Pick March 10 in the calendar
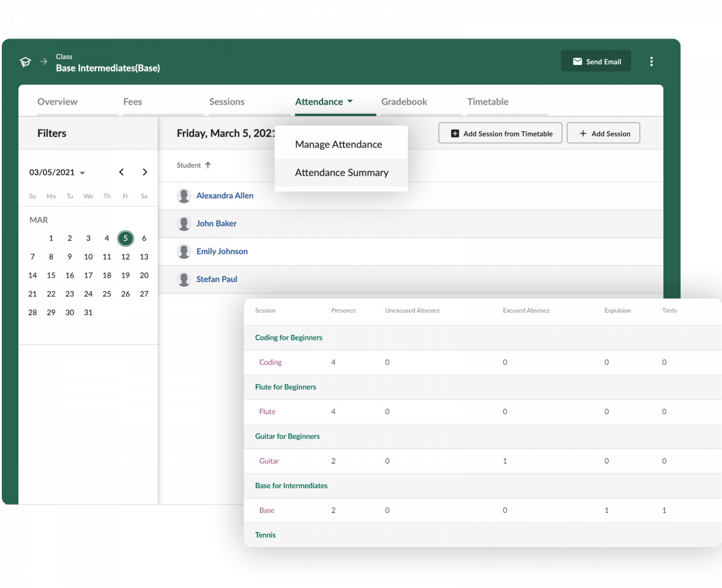 point(88,257)
